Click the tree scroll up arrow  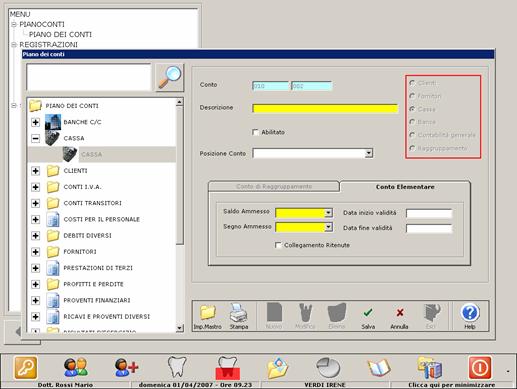point(180,102)
